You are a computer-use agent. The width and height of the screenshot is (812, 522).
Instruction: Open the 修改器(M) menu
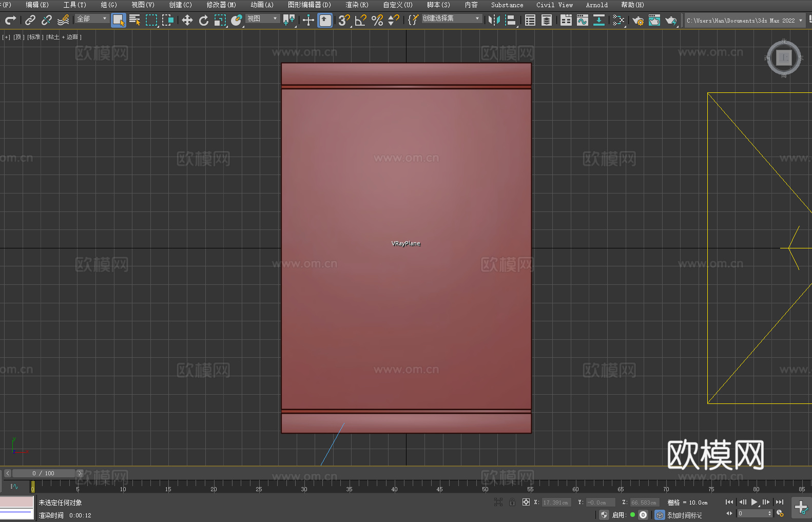(x=221, y=5)
